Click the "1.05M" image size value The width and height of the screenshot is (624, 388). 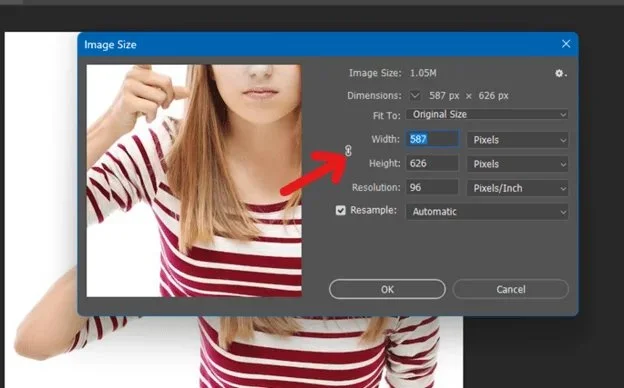423,73
